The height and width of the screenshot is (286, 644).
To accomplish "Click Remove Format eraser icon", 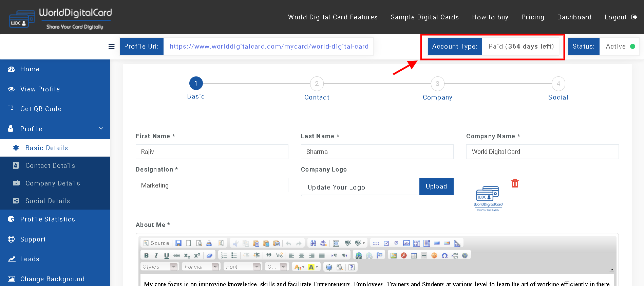I will [209, 255].
